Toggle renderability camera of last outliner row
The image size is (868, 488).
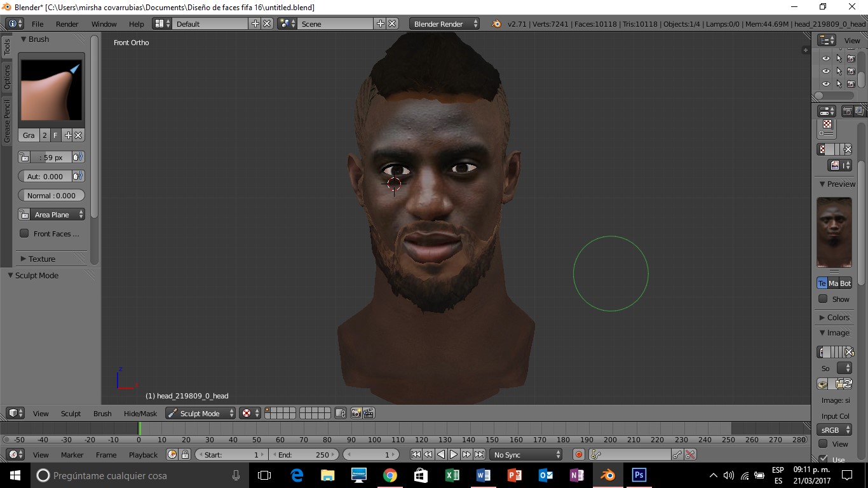pyautogui.click(x=851, y=84)
